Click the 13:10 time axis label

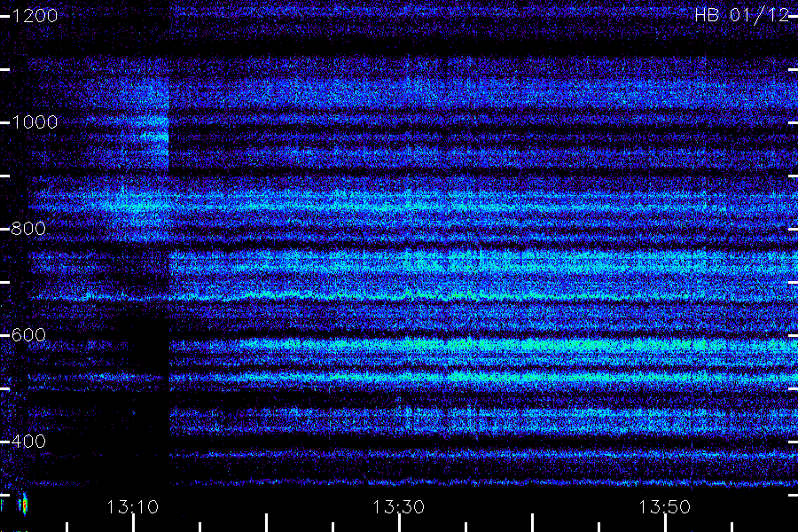(133, 507)
